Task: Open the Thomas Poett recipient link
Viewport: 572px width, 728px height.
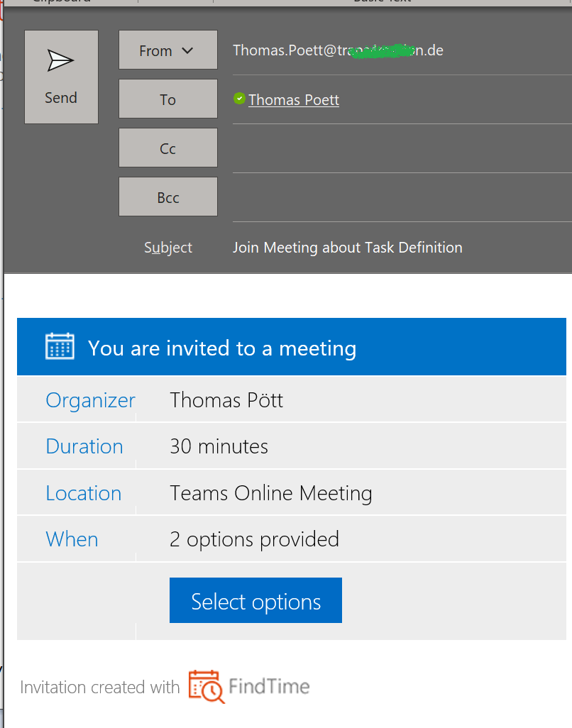Action: coord(293,99)
